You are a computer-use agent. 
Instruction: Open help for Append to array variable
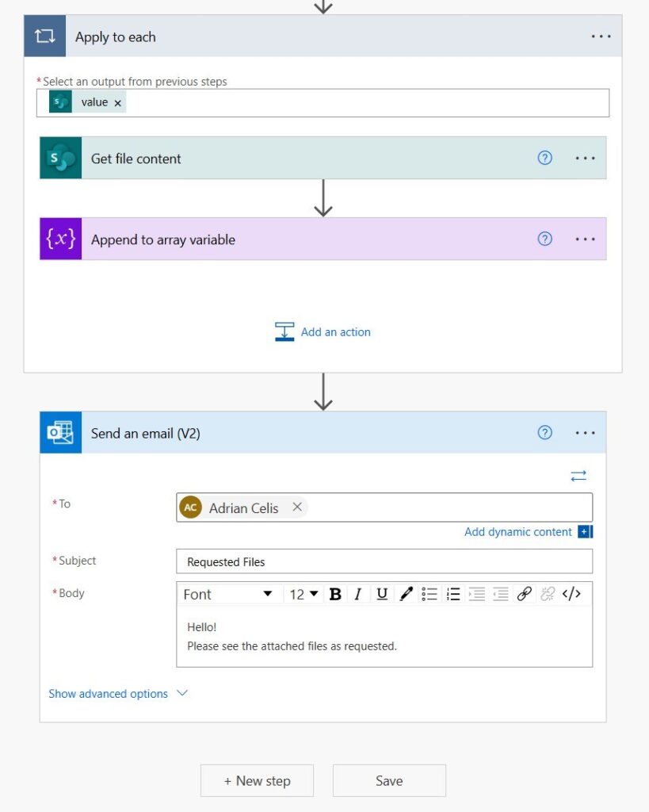pyautogui.click(x=545, y=239)
